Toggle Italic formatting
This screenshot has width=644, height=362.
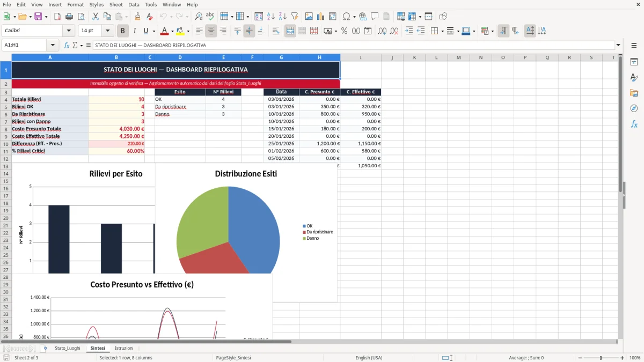[x=135, y=31]
